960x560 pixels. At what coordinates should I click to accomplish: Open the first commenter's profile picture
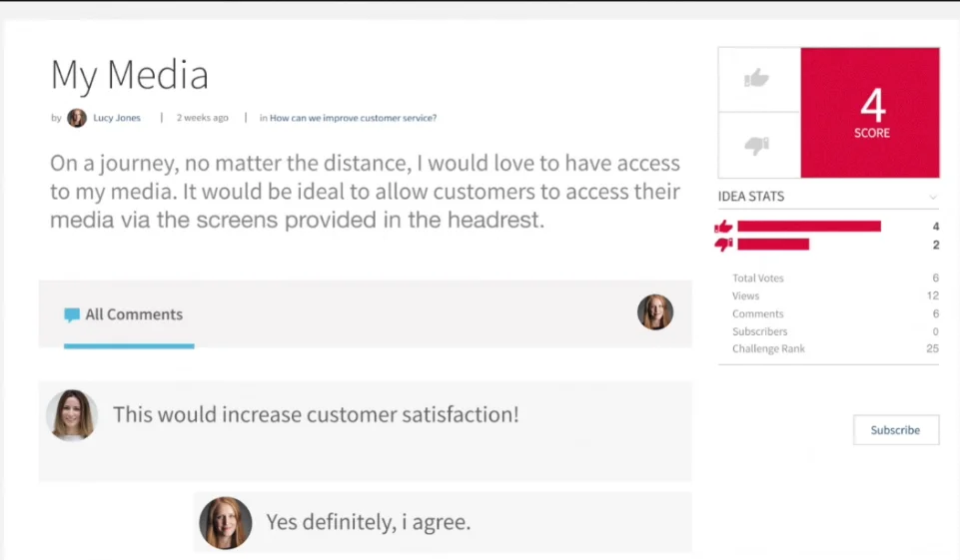point(72,415)
